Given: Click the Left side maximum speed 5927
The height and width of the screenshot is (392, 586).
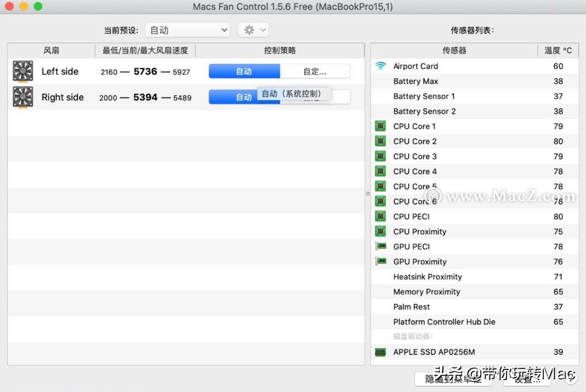Looking at the screenshot, I should click(x=181, y=72).
